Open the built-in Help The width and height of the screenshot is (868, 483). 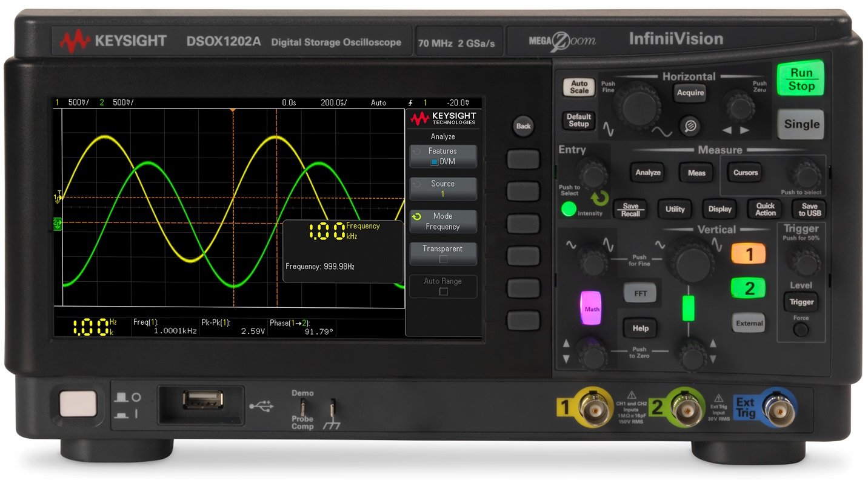(639, 328)
